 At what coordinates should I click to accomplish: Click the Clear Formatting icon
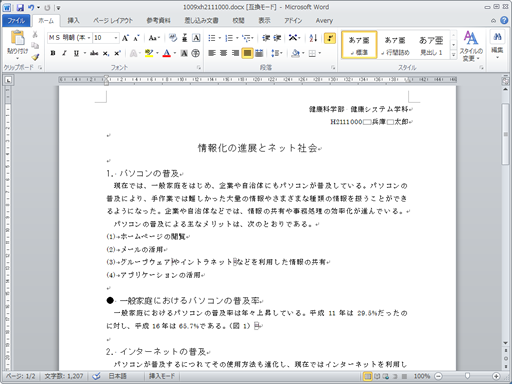click(173, 38)
